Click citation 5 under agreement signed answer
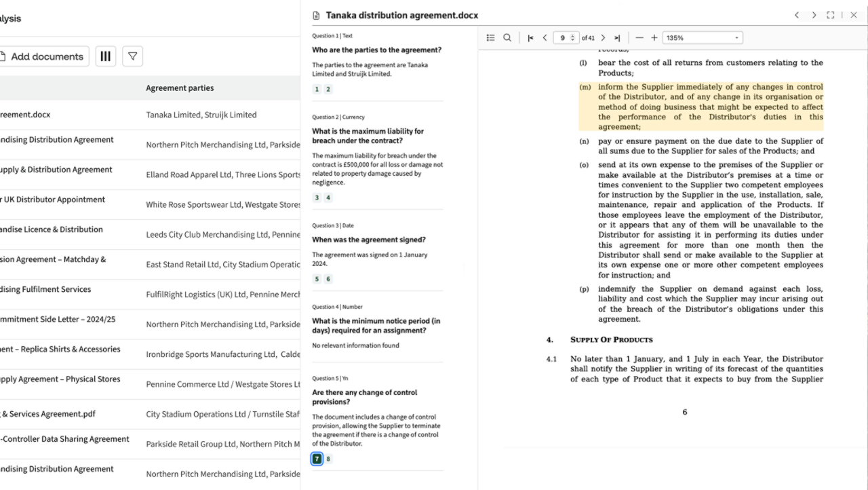Viewport: 868px width, 490px height. point(317,279)
